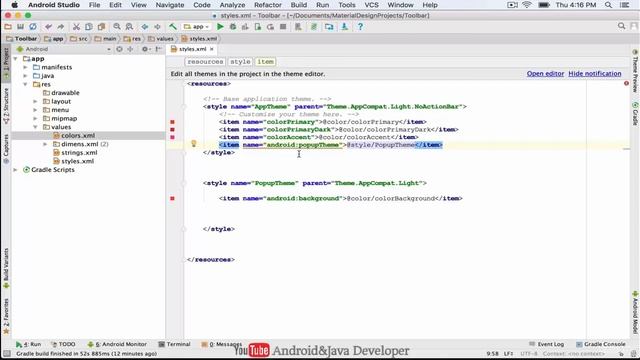Open the Theme Preview side panel tab

[635, 71]
